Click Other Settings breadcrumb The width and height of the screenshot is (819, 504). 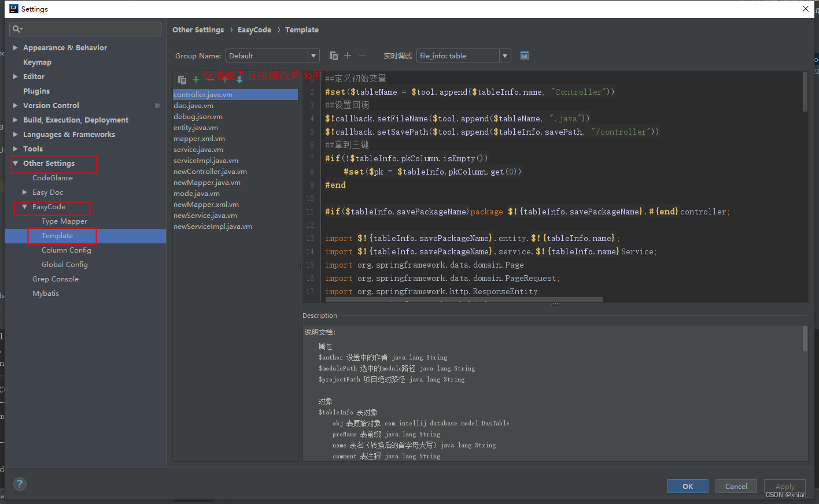click(x=198, y=29)
